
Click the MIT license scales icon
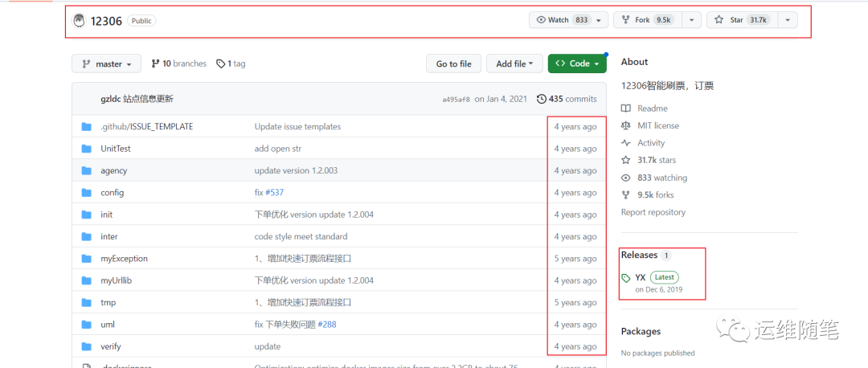coord(626,125)
